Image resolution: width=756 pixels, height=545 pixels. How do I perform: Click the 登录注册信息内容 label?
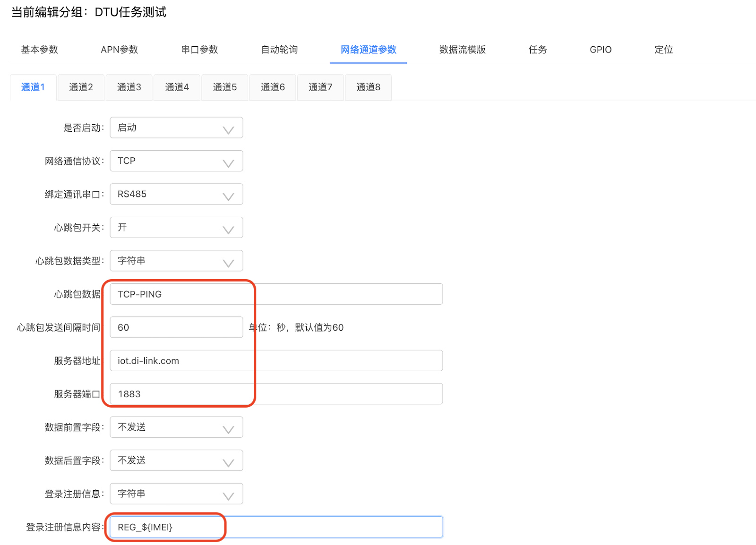click(65, 527)
